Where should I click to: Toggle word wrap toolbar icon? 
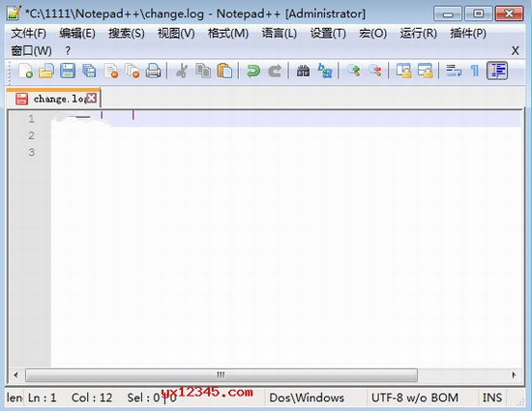(x=454, y=71)
